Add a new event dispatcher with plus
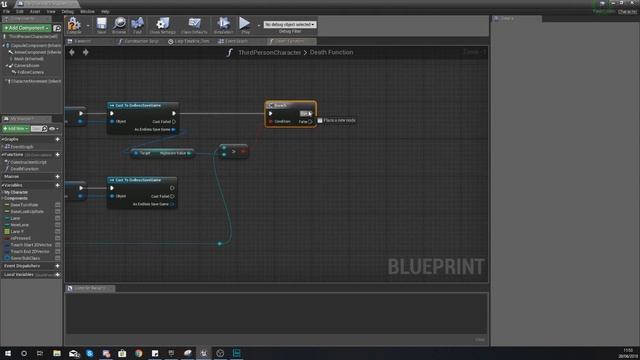Viewport: 640px width, 360px height. point(58,266)
